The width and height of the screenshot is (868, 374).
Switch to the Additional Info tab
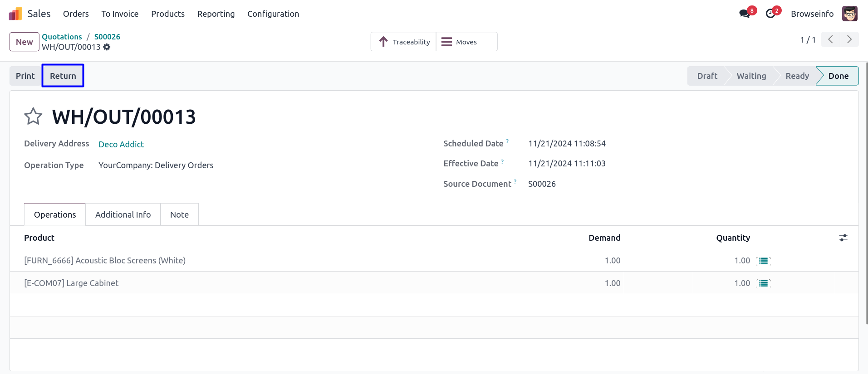123,214
